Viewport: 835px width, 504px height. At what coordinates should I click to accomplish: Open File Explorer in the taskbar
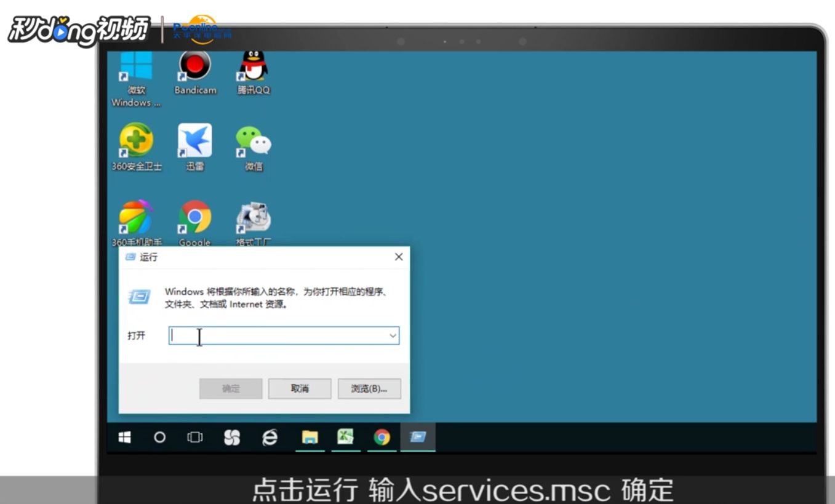pyautogui.click(x=310, y=438)
